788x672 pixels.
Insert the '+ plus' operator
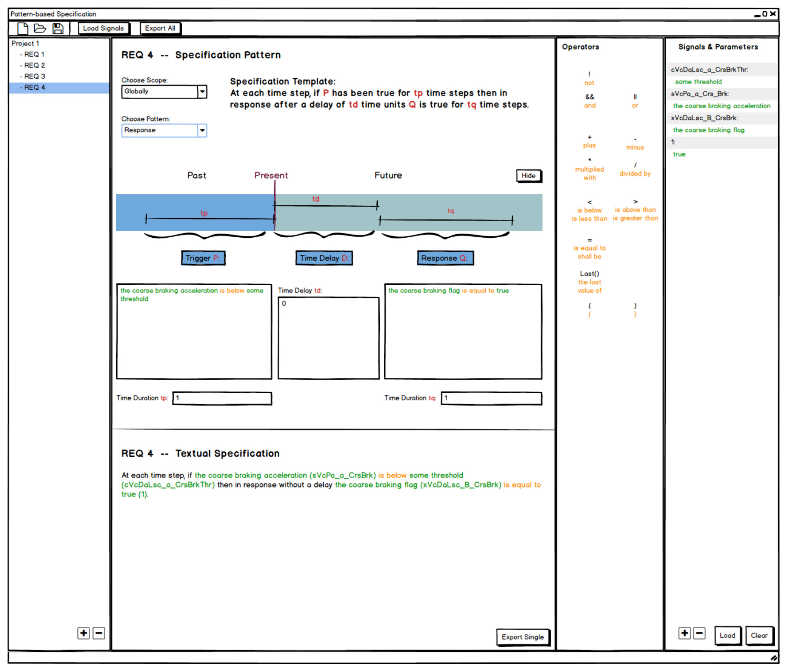point(589,141)
